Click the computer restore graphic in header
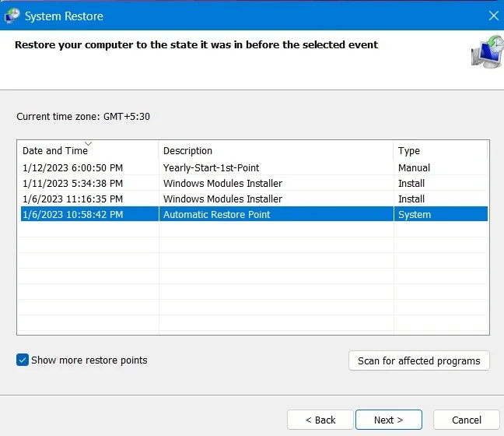Image resolution: width=504 pixels, height=436 pixels. 485,52
